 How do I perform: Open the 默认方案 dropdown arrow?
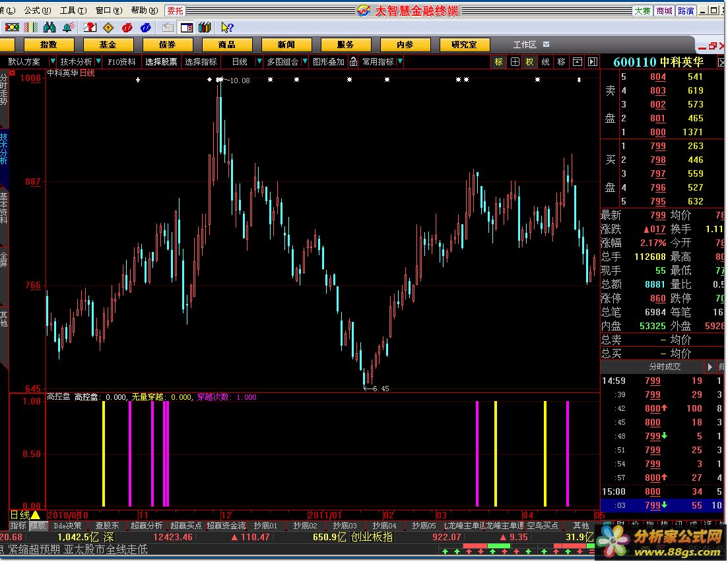click(52, 61)
